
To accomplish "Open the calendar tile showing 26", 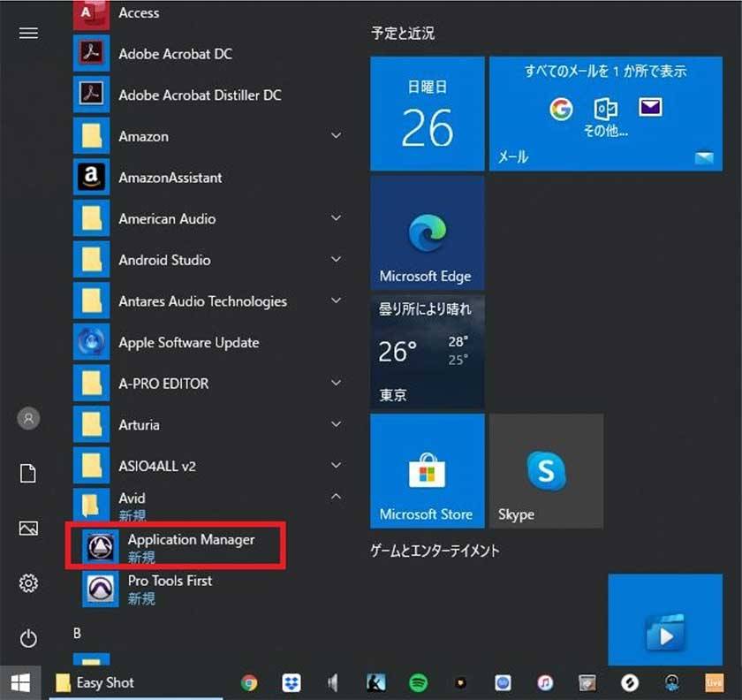I will [x=427, y=114].
